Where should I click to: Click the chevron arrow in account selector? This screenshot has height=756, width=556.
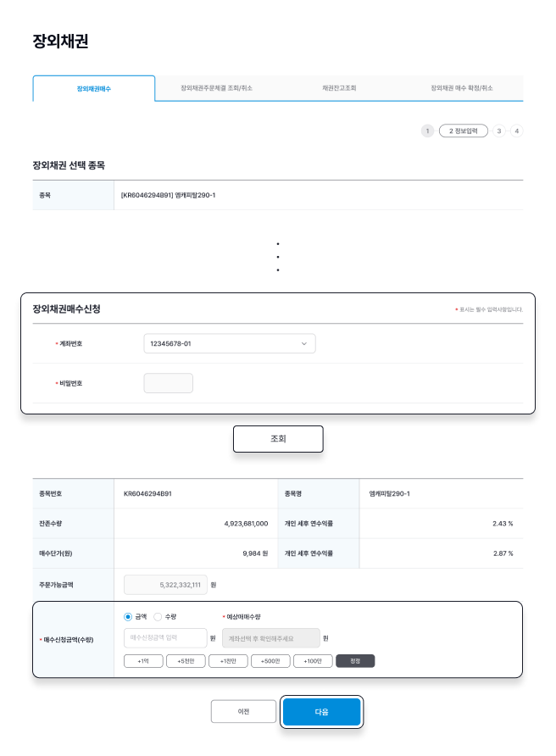(303, 344)
